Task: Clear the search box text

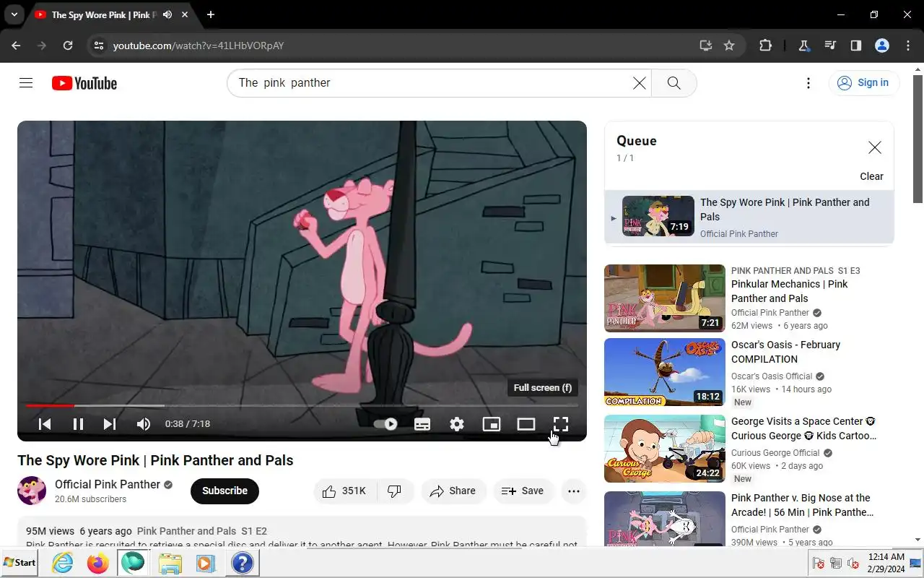Action: click(x=639, y=83)
